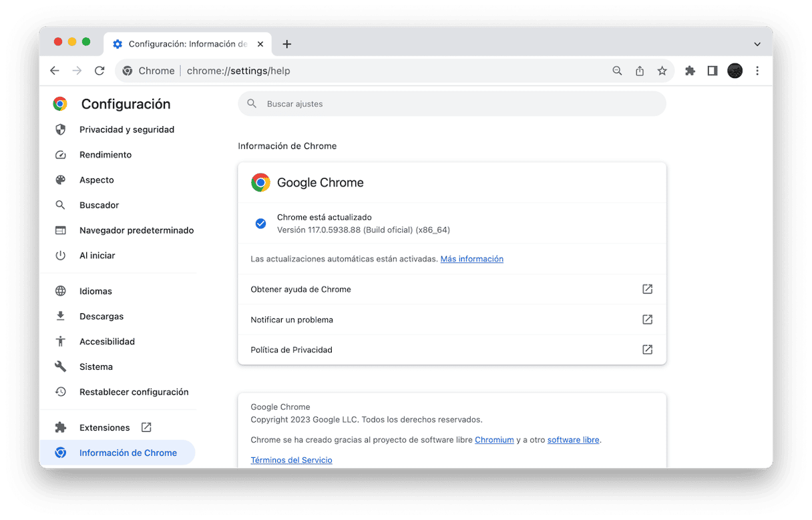Open the zoom magnifier in address bar
Viewport: 812px width, 520px height.
617,71
